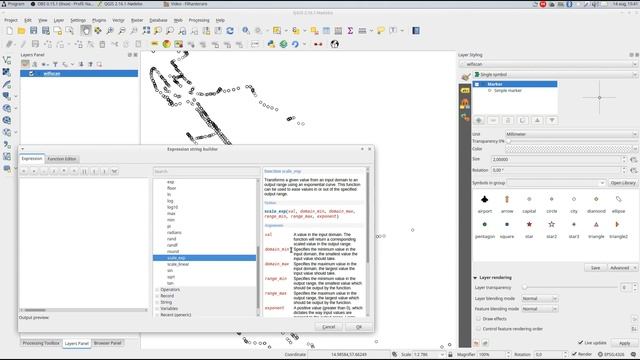Click the Open Library button
Viewport: 640px width, 360px height.
pyautogui.click(x=623, y=183)
